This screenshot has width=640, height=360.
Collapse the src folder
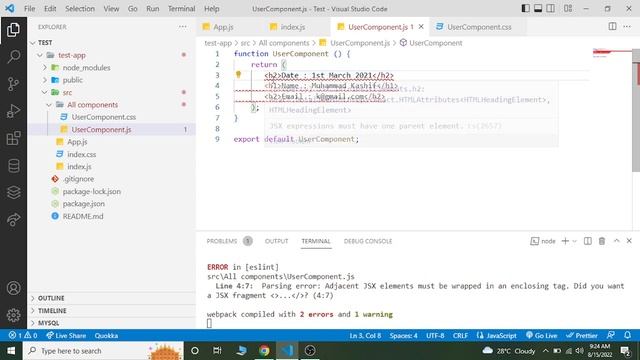point(45,92)
